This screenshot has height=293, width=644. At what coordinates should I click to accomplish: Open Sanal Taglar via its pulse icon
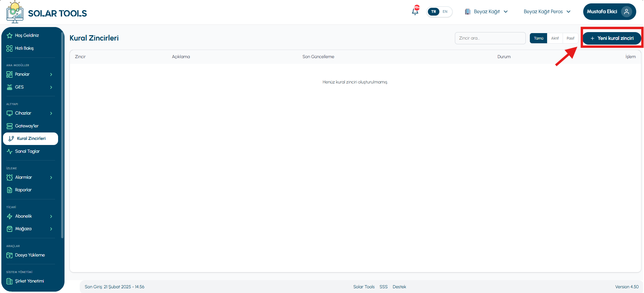[9, 151]
